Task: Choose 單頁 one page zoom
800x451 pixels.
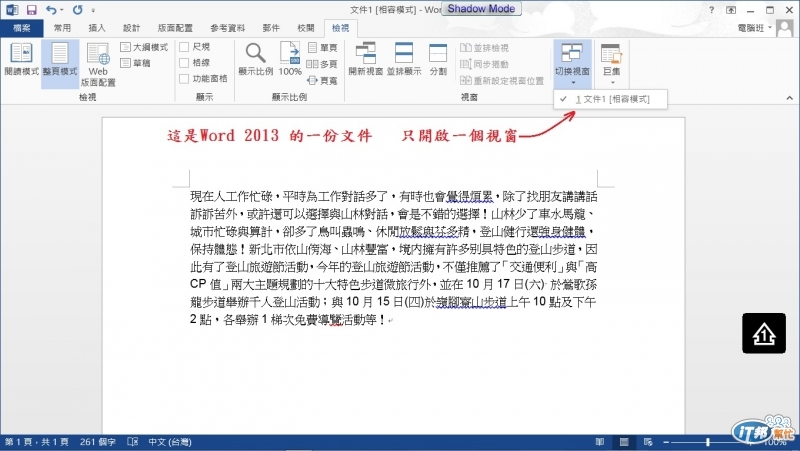Action: point(322,48)
